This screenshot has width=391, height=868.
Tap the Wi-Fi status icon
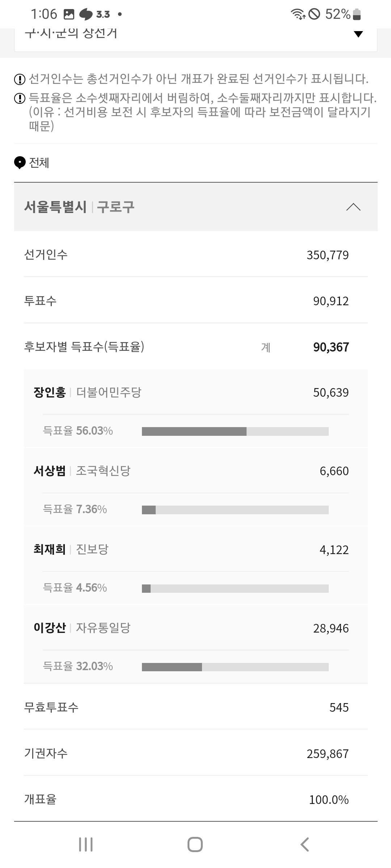coord(298,14)
